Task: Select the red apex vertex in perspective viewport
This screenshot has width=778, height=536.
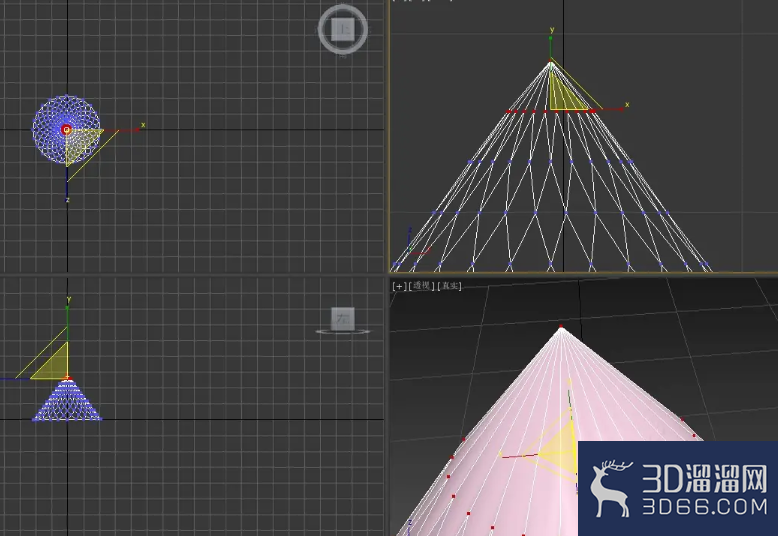Action: (561, 327)
